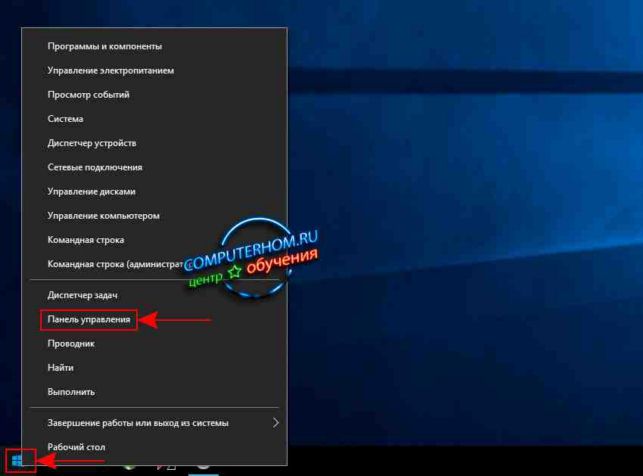
Task: Open Программы и компоненты menu entry
Action: coord(154,46)
